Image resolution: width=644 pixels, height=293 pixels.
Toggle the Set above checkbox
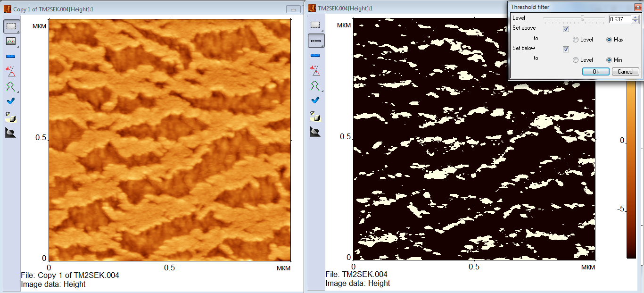point(566,29)
